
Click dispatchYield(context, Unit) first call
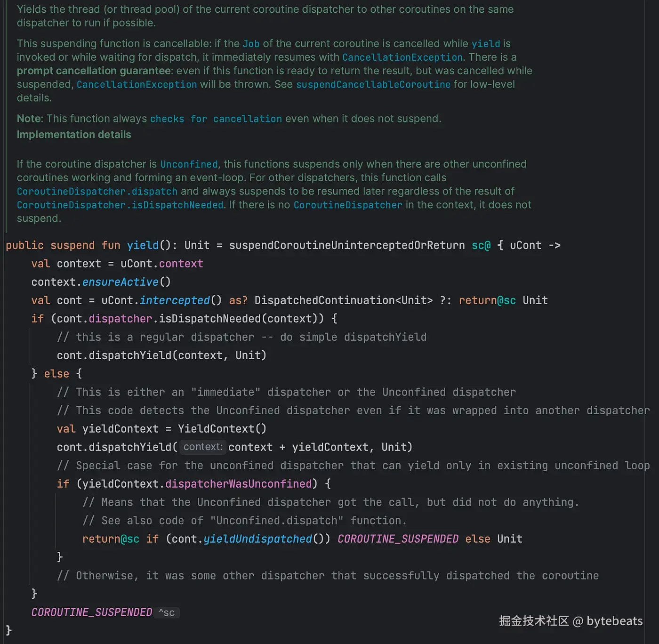pyautogui.click(x=178, y=355)
